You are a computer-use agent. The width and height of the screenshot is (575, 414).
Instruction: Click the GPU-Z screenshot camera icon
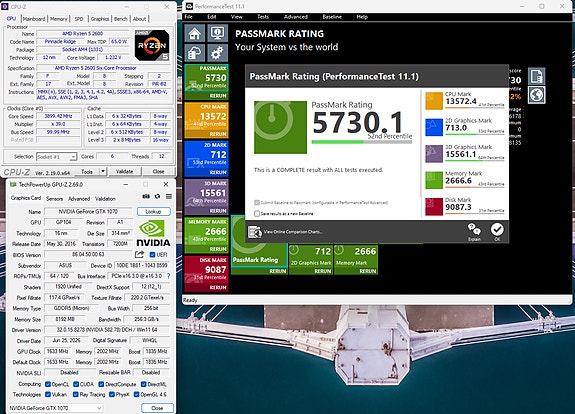[146, 197]
